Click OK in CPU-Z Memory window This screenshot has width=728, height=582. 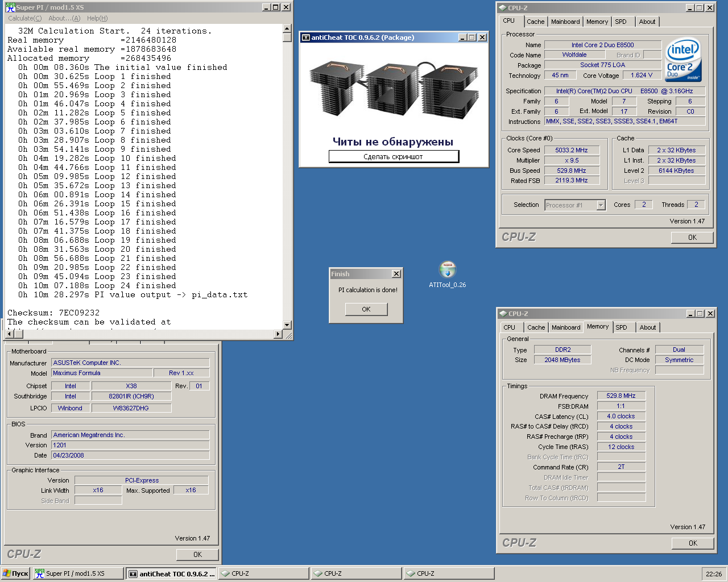(693, 543)
